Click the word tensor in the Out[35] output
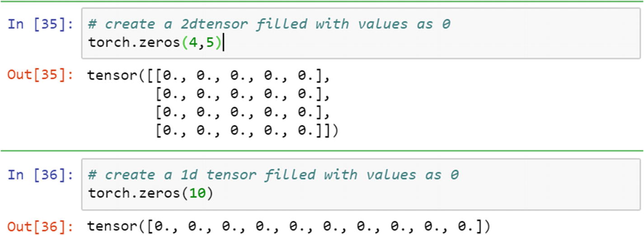Viewport: 644px width, 235px height. point(113,75)
